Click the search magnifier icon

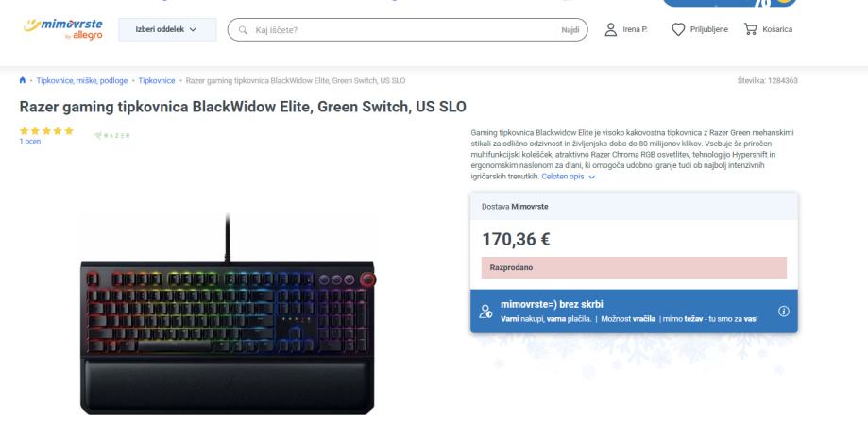coord(243,30)
